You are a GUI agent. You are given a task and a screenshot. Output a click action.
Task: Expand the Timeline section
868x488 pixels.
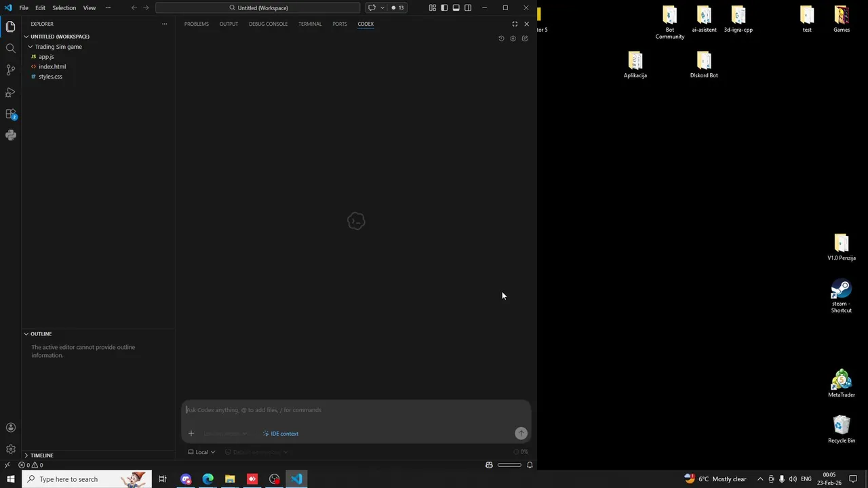(98, 455)
